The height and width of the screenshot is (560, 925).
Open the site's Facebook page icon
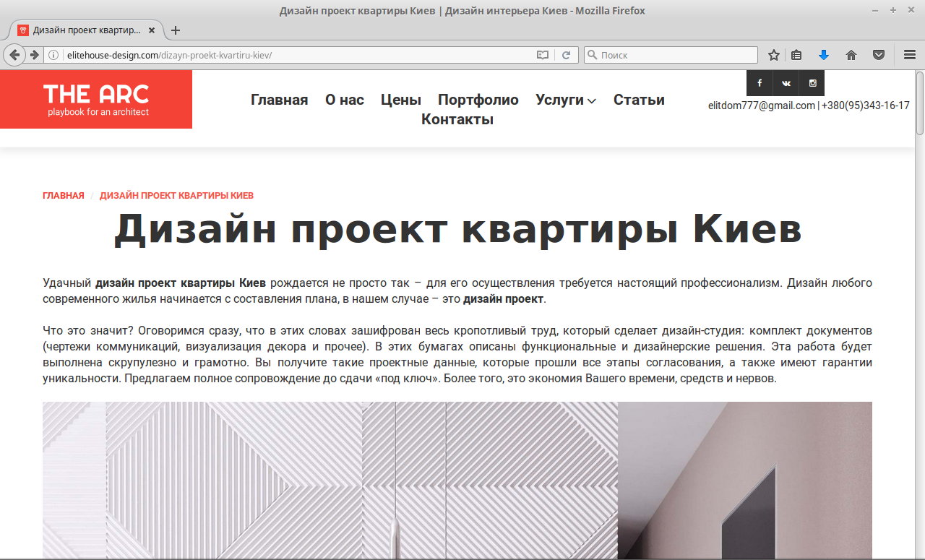760,83
